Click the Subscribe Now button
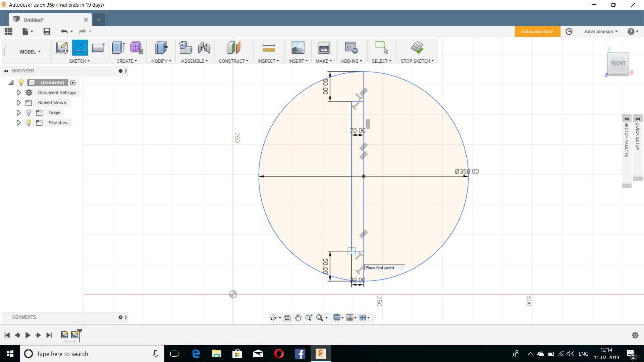 point(537,32)
